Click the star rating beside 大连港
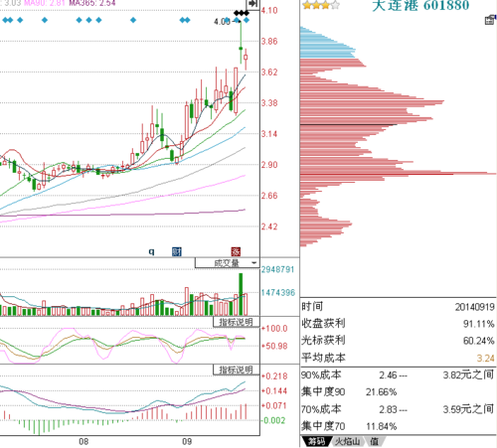497x448 pixels. coord(321,5)
